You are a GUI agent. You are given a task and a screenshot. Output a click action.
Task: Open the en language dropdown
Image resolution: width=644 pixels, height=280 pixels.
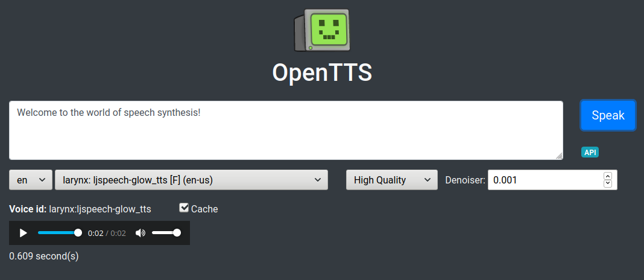31,180
